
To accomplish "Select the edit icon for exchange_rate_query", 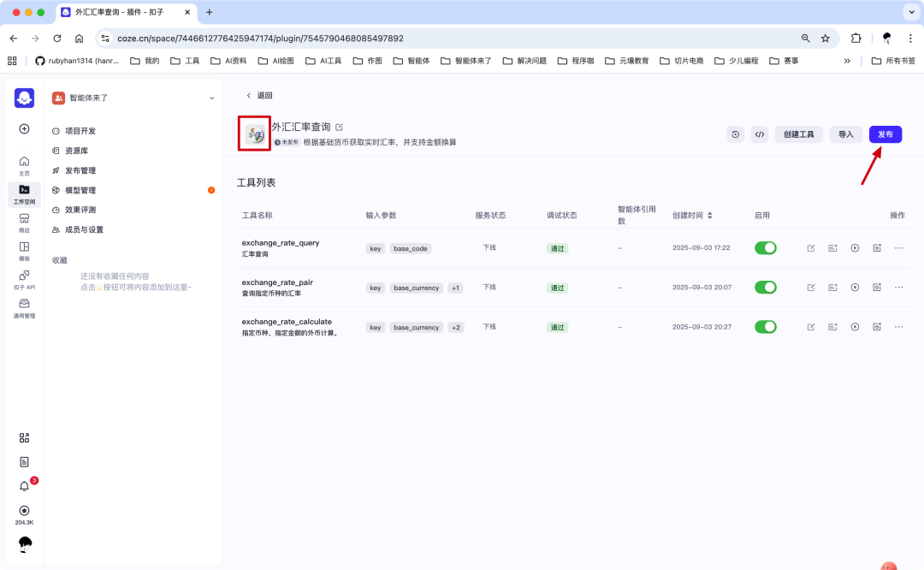I will click(810, 248).
